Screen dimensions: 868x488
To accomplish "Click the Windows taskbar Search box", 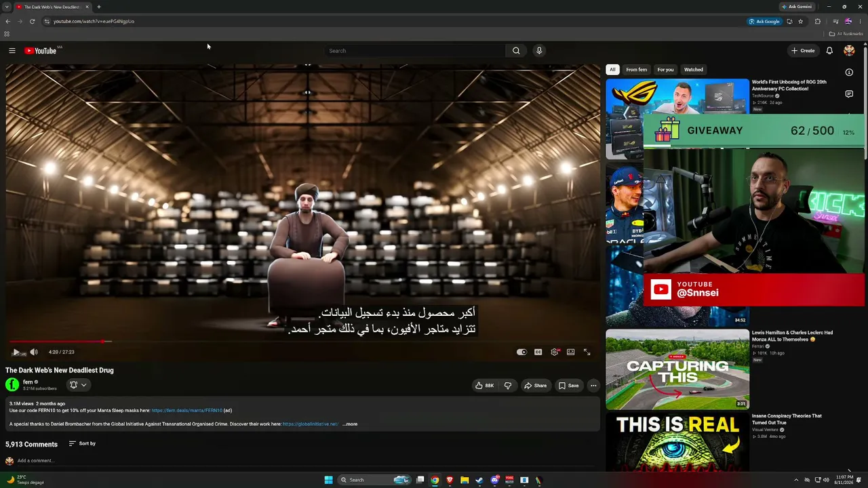I will coord(375,480).
